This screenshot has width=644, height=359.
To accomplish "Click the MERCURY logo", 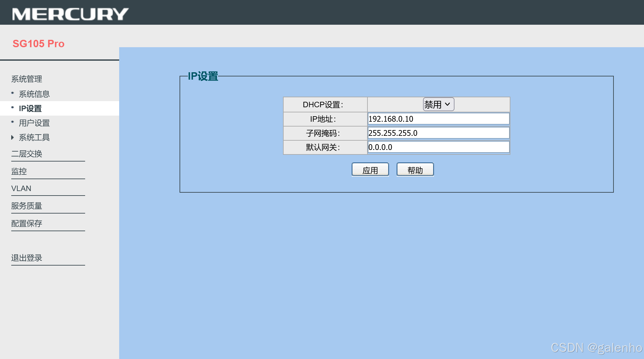I will [x=70, y=14].
